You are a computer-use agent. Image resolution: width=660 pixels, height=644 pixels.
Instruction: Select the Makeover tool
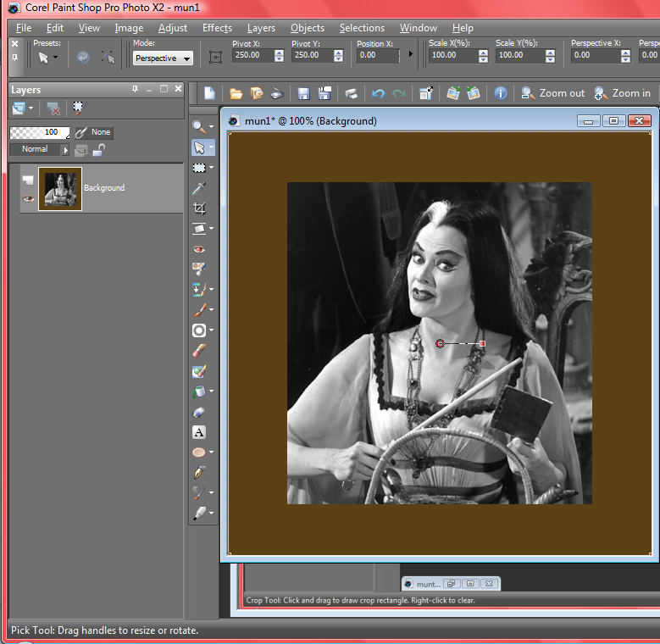[198, 269]
